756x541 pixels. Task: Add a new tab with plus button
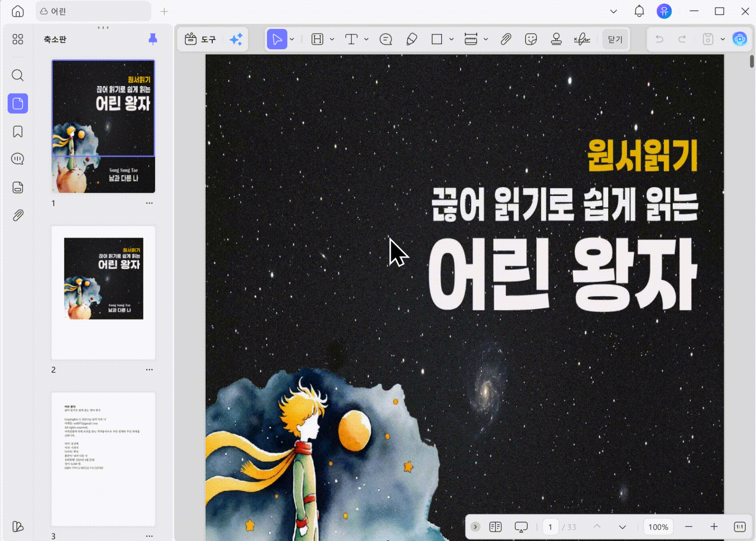(x=164, y=12)
